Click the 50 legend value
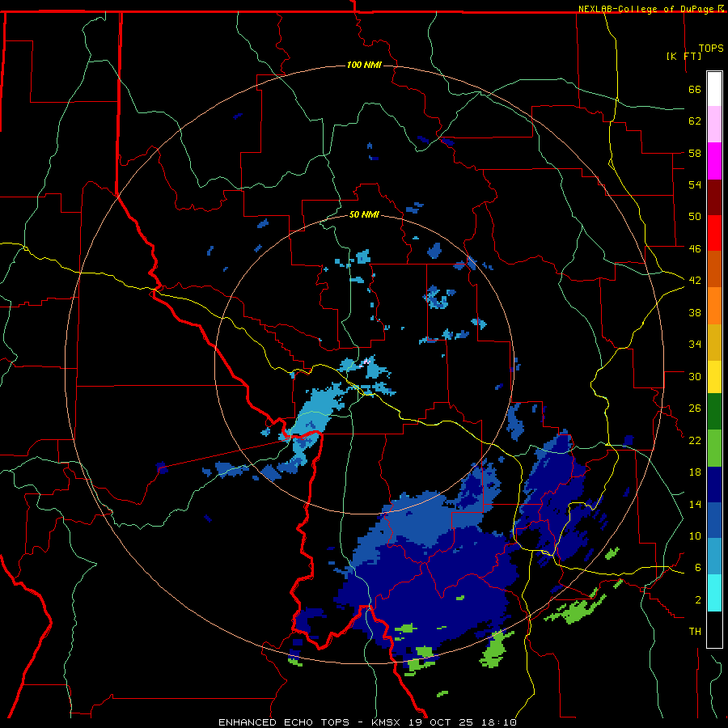 [695, 216]
